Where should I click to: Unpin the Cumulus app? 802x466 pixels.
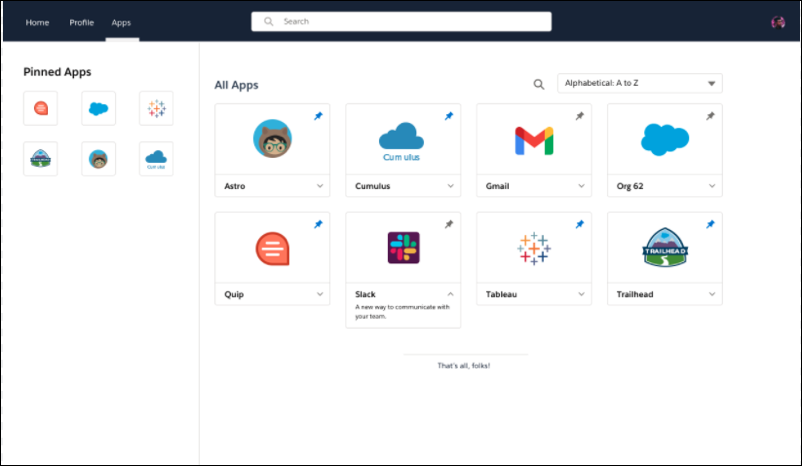449,116
